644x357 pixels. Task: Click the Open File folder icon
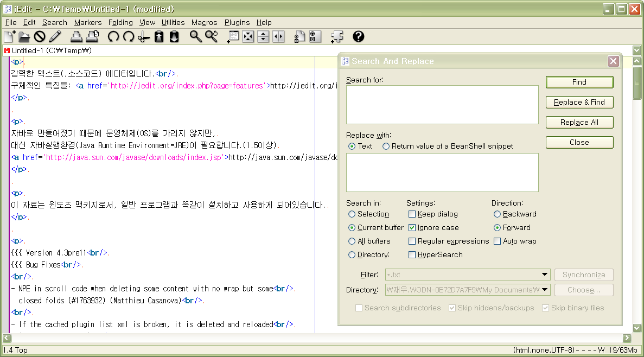coord(24,36)
